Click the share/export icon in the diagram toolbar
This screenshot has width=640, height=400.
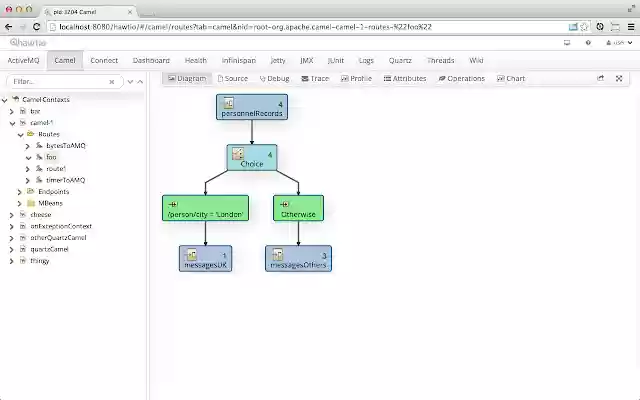(x=600, y=78)
